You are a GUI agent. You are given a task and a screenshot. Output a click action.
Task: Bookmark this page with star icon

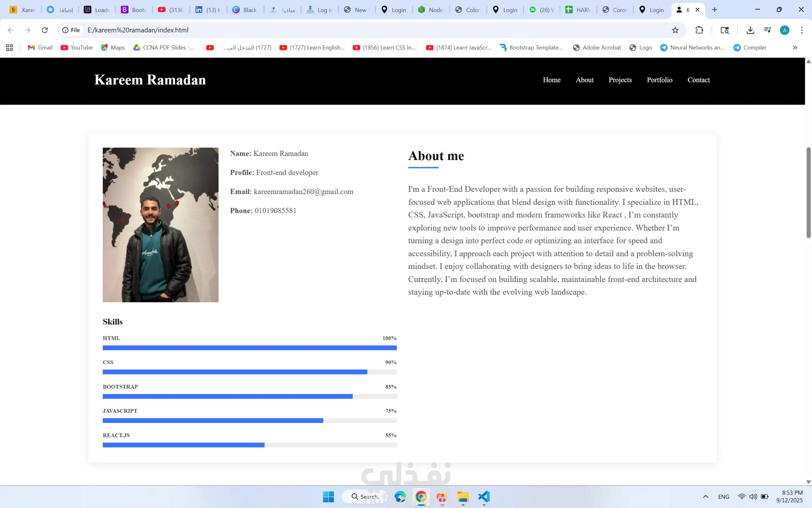click(675, 30)
